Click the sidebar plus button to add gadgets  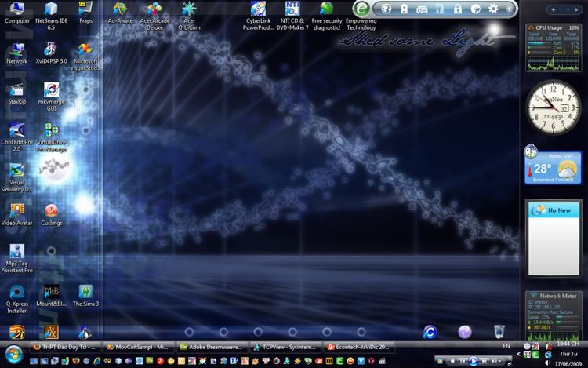click(554, 9)
